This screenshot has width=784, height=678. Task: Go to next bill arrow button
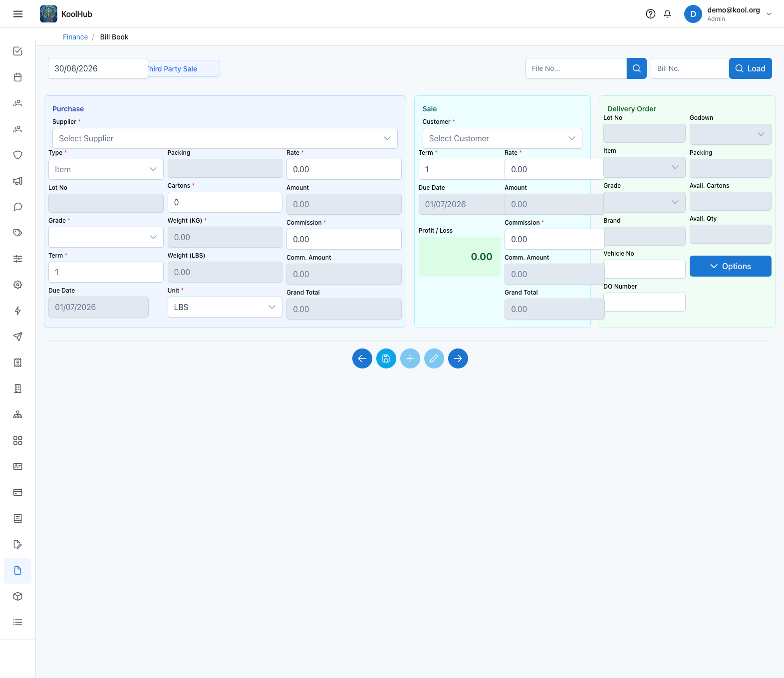coord(458,358)
